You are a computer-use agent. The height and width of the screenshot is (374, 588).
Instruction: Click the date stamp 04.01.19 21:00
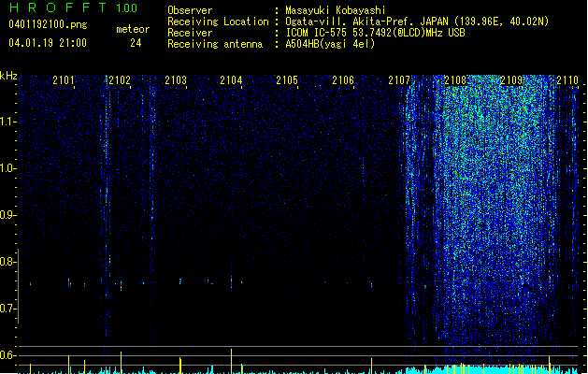48,43
